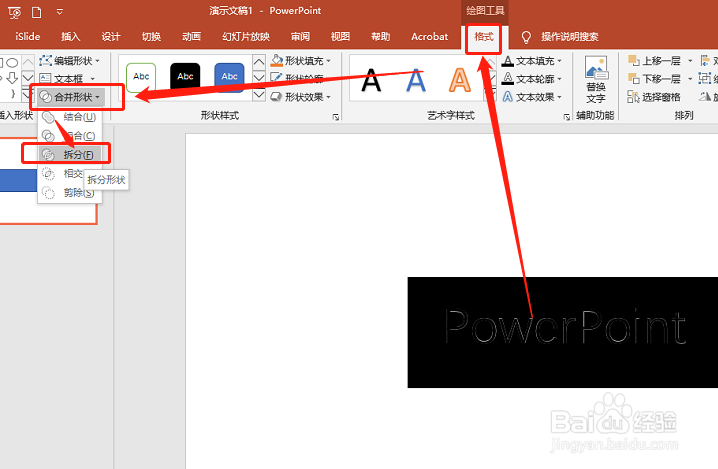Expand the shape styles gallery More arrow
Screen dimensions: 718x469
259,95
